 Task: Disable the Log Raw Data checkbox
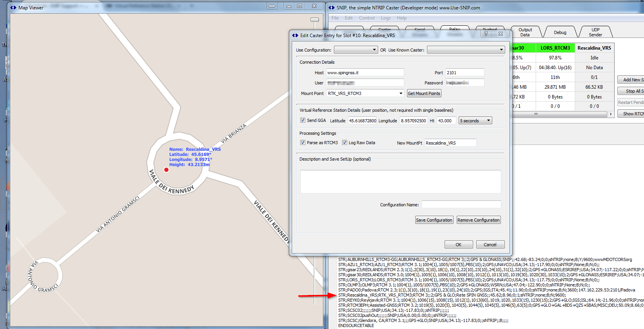coord(344,143)
